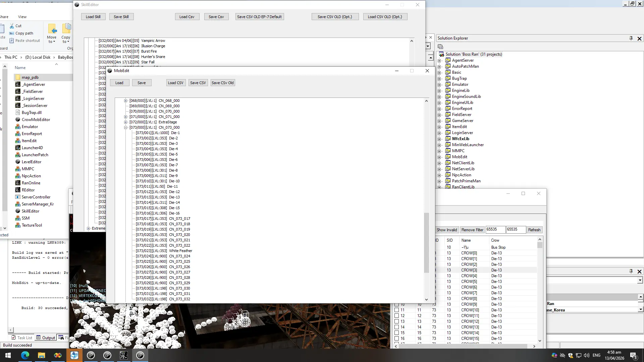
Task: Expand the [072/000] ExtraStage node
Action: pos(126,122)
